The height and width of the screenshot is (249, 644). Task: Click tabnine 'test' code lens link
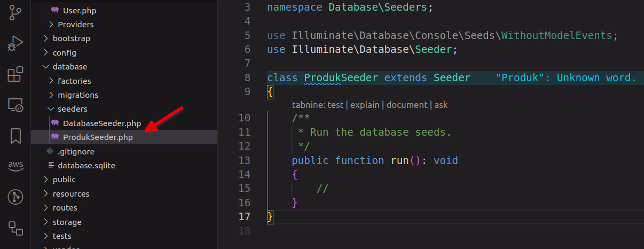pos(335,105)
